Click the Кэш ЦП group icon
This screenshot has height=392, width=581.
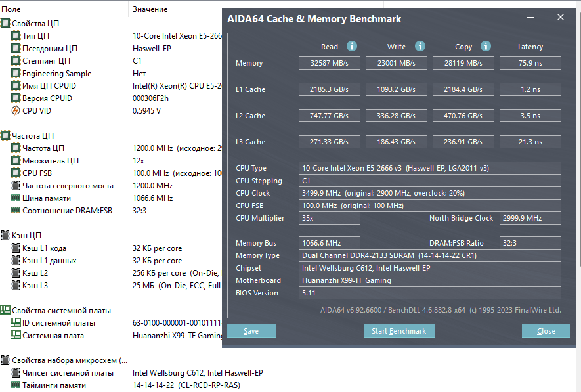pos(5,235)
